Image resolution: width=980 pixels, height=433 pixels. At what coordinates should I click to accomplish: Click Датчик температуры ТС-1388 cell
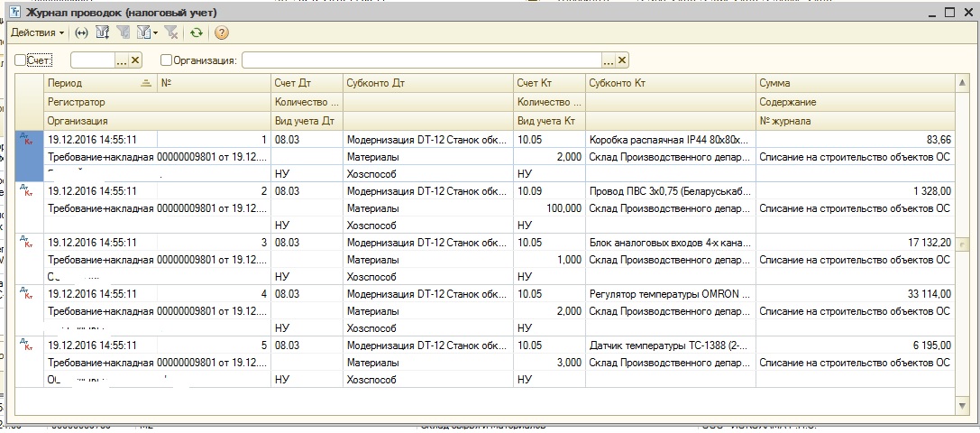click(x=671, y=345)
